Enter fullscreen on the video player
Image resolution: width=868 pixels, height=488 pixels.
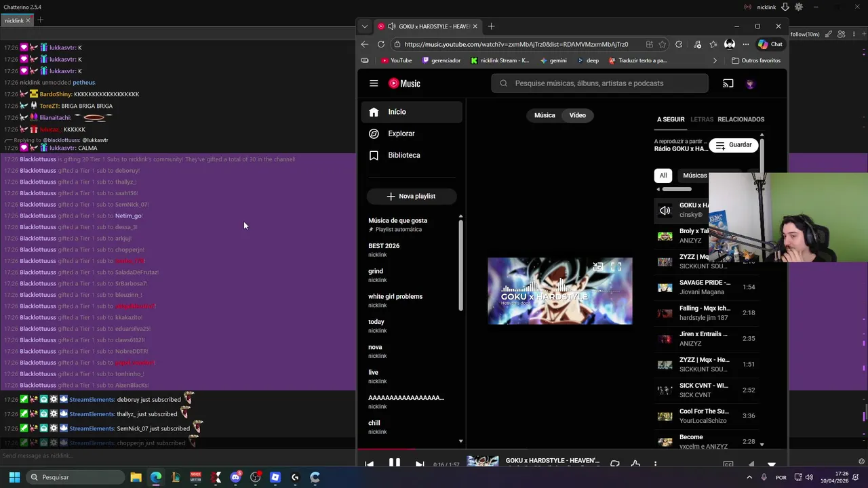pyautogui.click(x=616, y=267)
